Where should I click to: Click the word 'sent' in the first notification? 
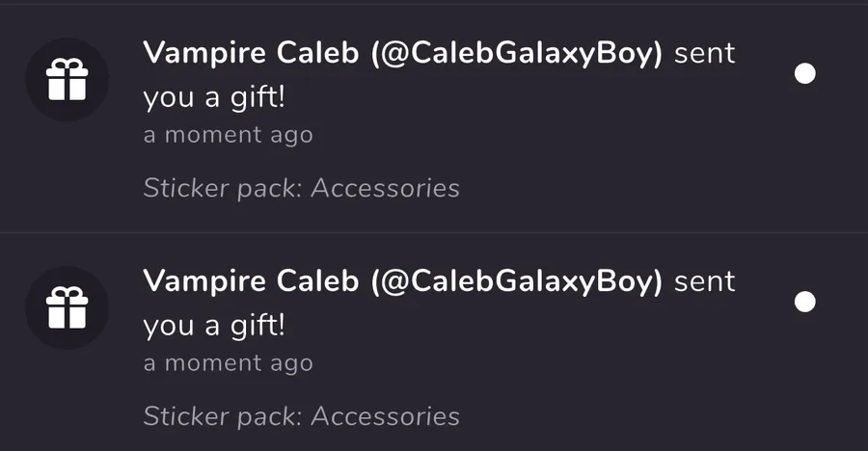click(705, 54)
